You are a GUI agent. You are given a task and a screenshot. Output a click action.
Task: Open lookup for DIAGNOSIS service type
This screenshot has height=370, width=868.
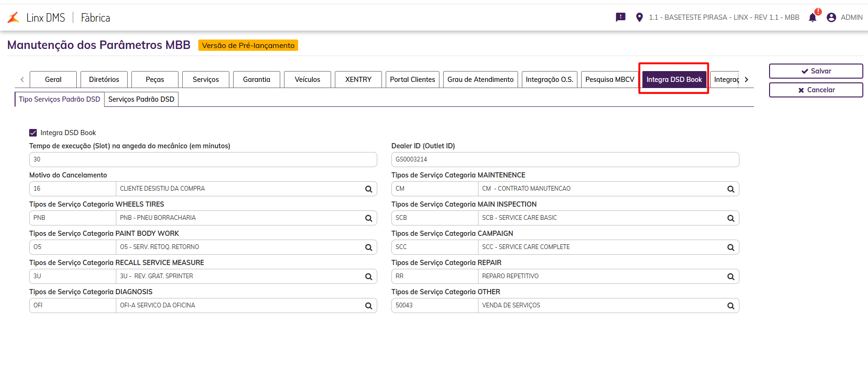369,306
